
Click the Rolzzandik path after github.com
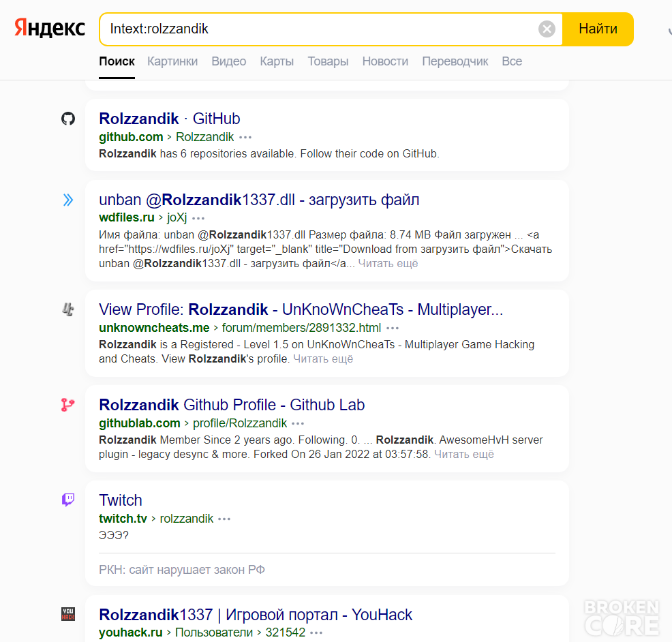coord(205,137)
